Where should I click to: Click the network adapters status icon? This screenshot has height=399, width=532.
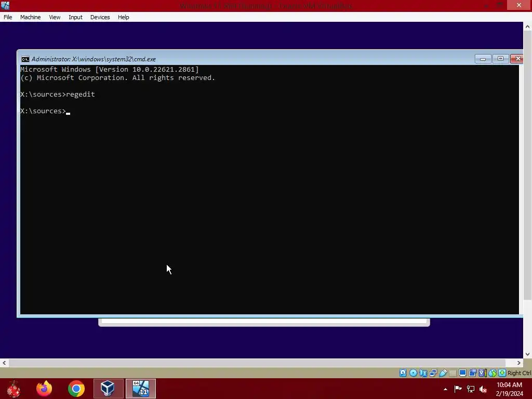click(x=433, y=373)
